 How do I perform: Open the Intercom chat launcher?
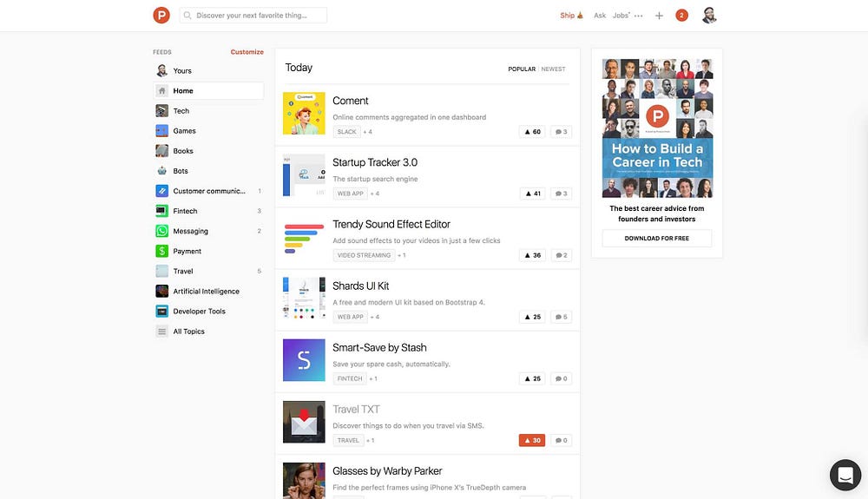point(845,476)
